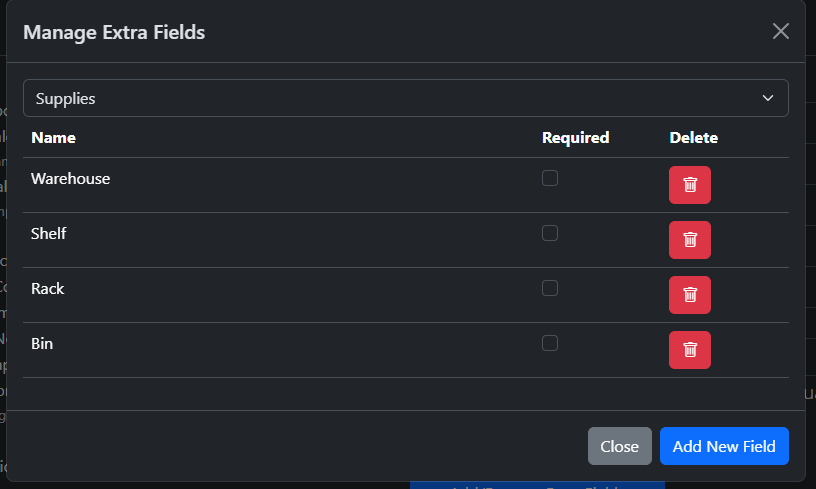
Task: Click the Rack field name text
Action: coord(48,289)
